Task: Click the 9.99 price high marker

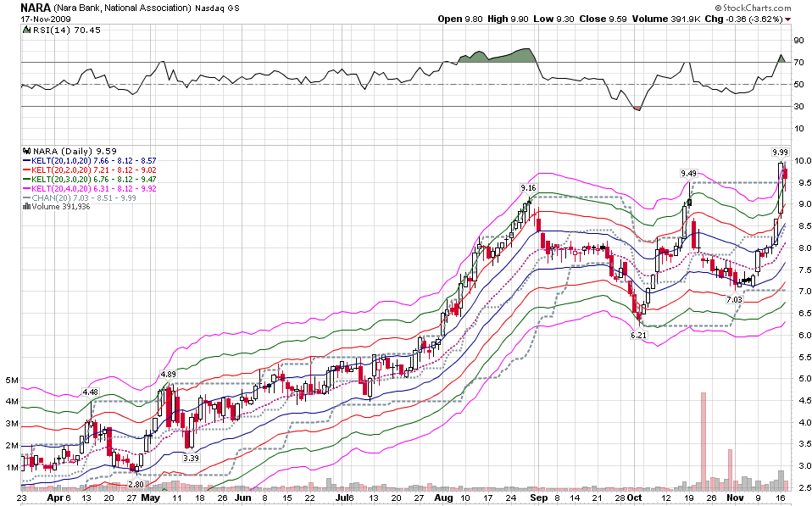Action: pyautogui.click(x=780, y=153)
